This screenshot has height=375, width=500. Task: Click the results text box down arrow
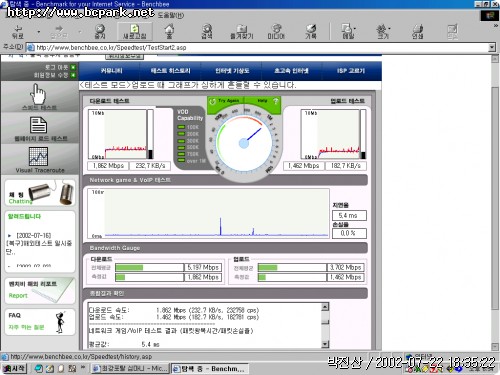coord(325,344)
